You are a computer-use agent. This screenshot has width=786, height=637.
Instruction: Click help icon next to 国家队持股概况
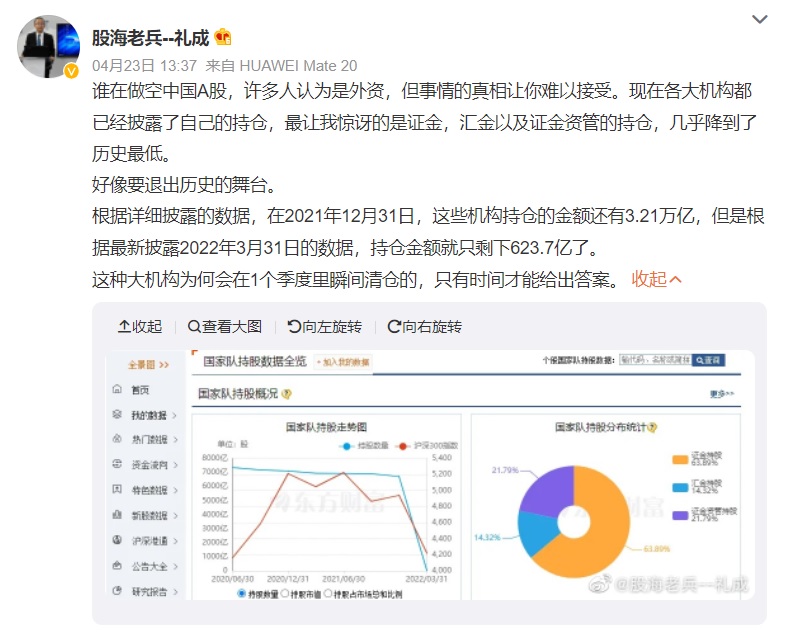(286, 394)
